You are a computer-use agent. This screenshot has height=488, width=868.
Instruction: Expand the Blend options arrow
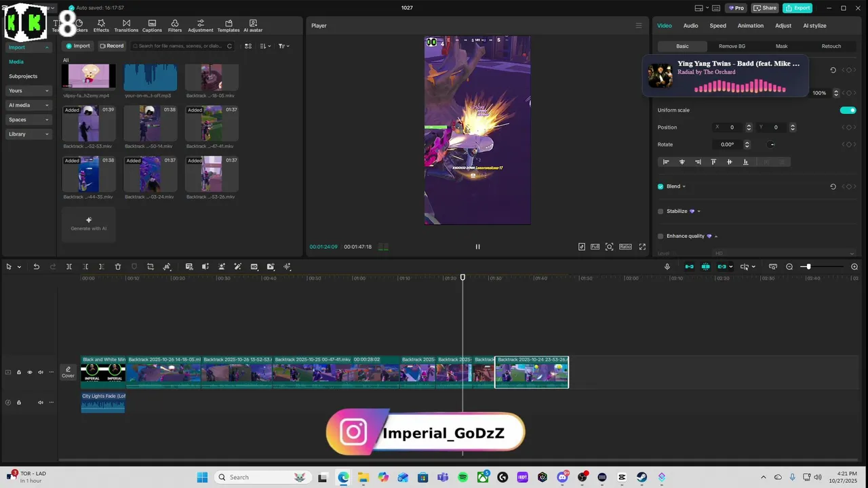coord(684,186)
